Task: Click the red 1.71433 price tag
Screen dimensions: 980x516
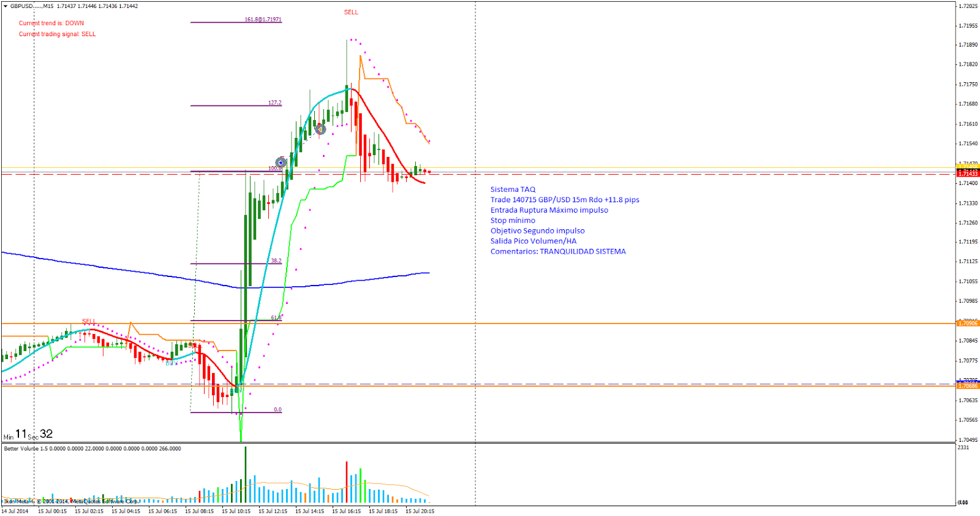Action: [x=968, y=174]
